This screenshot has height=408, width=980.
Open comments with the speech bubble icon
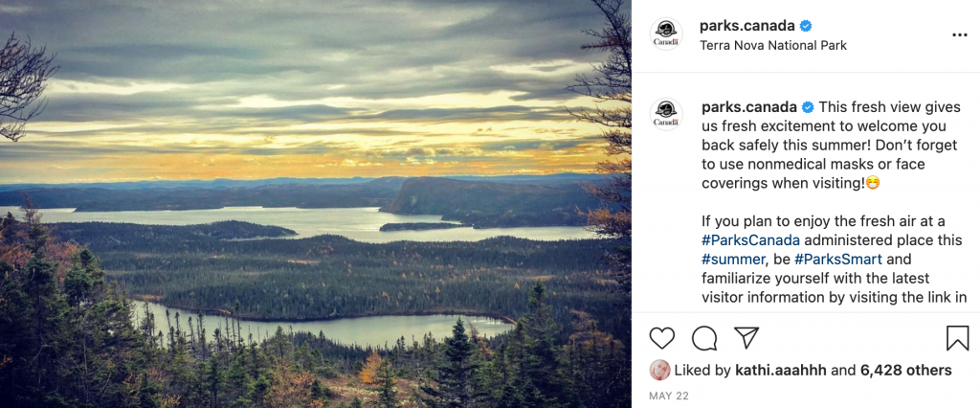pos(704,338)
